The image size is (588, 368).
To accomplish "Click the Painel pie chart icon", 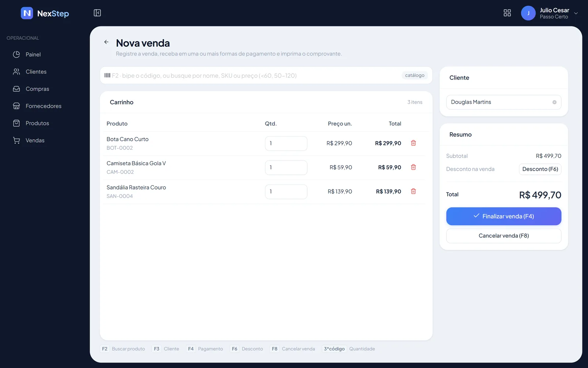I will click(x=17, y=54).
